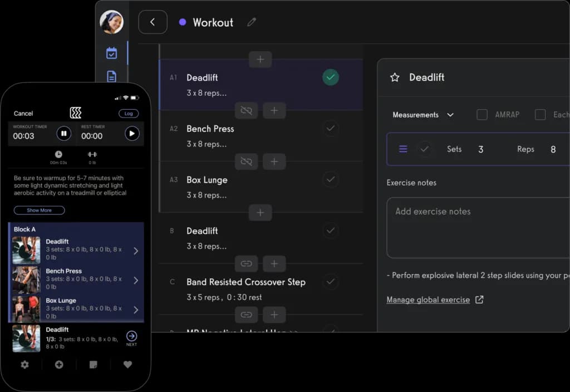
Task: Click the link icon above Band Resisted Crossover Step
Action: (x=246, y=263)
